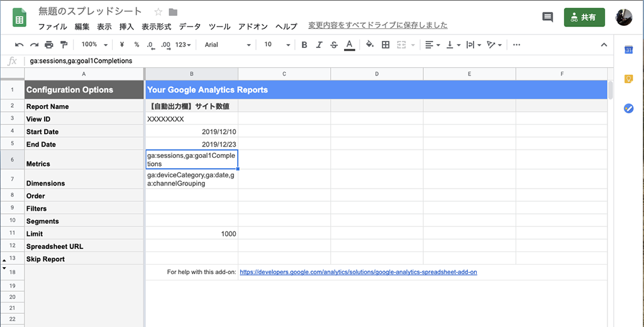Image resolution: width=644 pixels, height=327 pixels.
Task: Open the Arial font dropdown
Action: coord(227,45)
